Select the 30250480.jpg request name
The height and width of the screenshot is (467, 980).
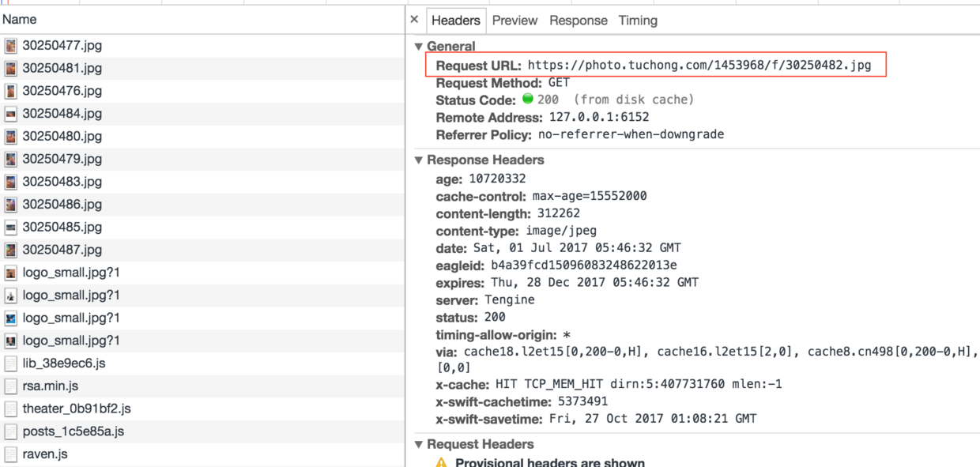tap(62, 137)
